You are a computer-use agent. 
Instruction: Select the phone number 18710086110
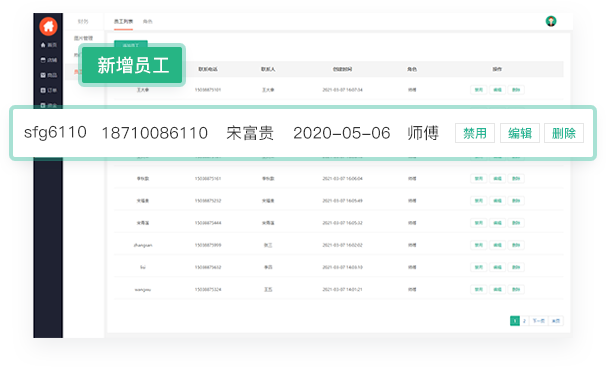[x=155, y=133]
